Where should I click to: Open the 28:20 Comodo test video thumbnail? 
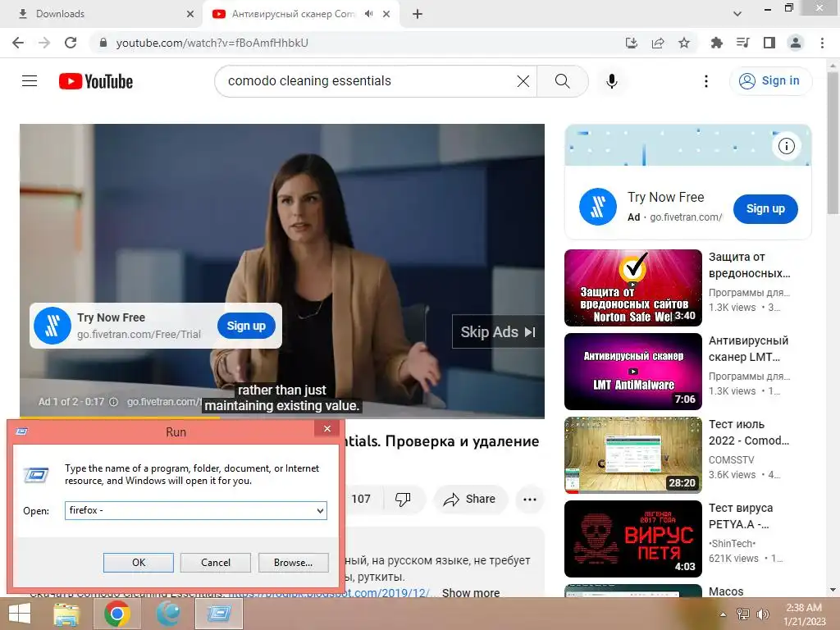[x=633, y=454]
